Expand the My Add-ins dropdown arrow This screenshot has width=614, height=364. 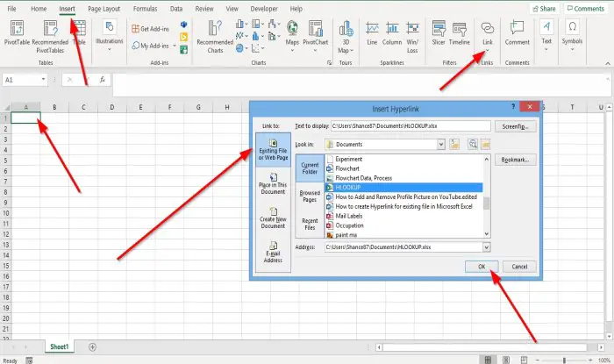[x=175, y=46]
